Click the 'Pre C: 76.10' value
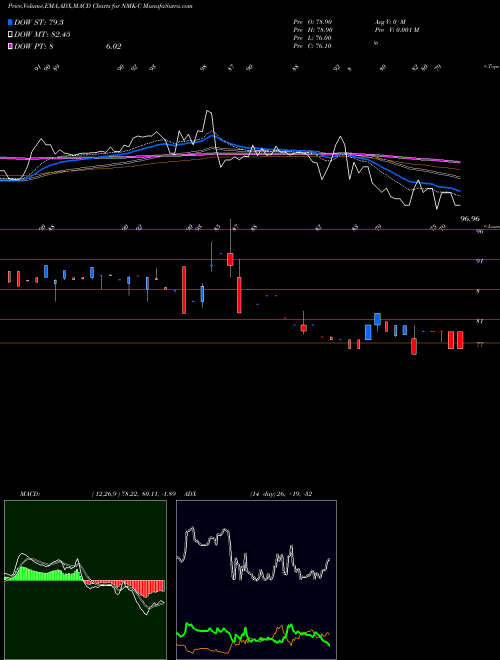 click(x=313, y=46)
